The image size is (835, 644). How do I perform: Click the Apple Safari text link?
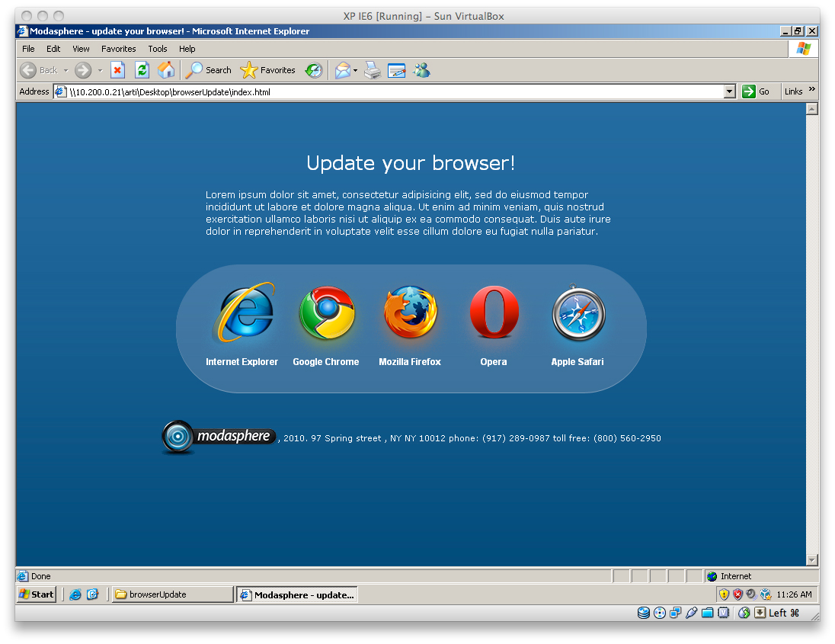(577, 362)
